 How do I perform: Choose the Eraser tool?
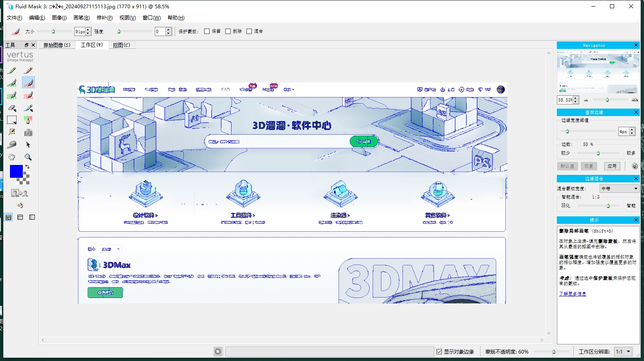(12, 108)
